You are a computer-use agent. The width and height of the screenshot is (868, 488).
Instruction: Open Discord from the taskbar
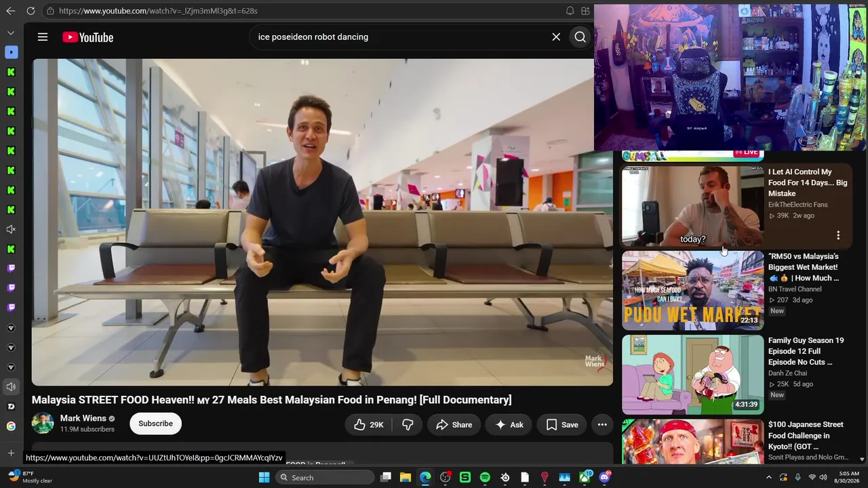pyautogui.click(x=605, y=477)
